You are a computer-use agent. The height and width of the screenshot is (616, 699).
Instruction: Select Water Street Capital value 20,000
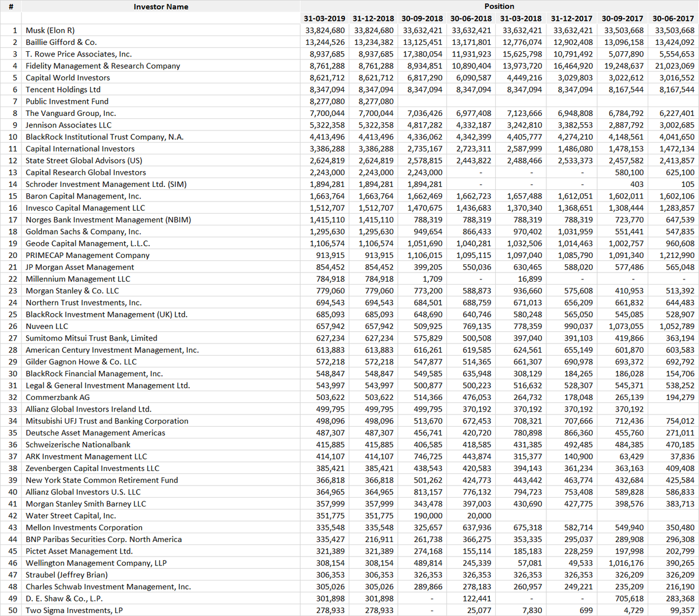pyautogui.click(x=478, y=516)
